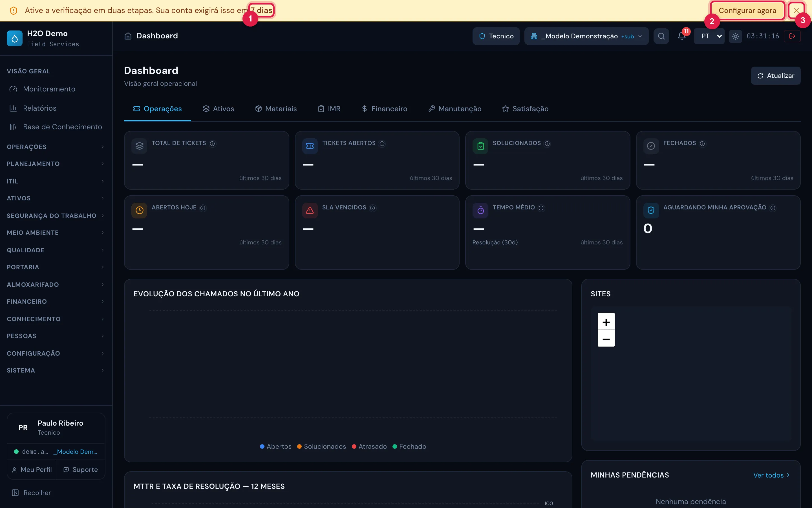Click info icon beside Tempo Médio
Screen dimensions: 812x508
click(x=541, y=208)
